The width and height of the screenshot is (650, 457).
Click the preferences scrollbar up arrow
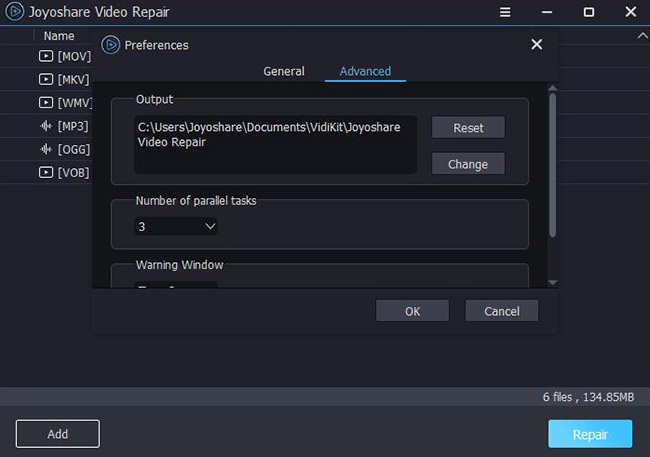553,88
